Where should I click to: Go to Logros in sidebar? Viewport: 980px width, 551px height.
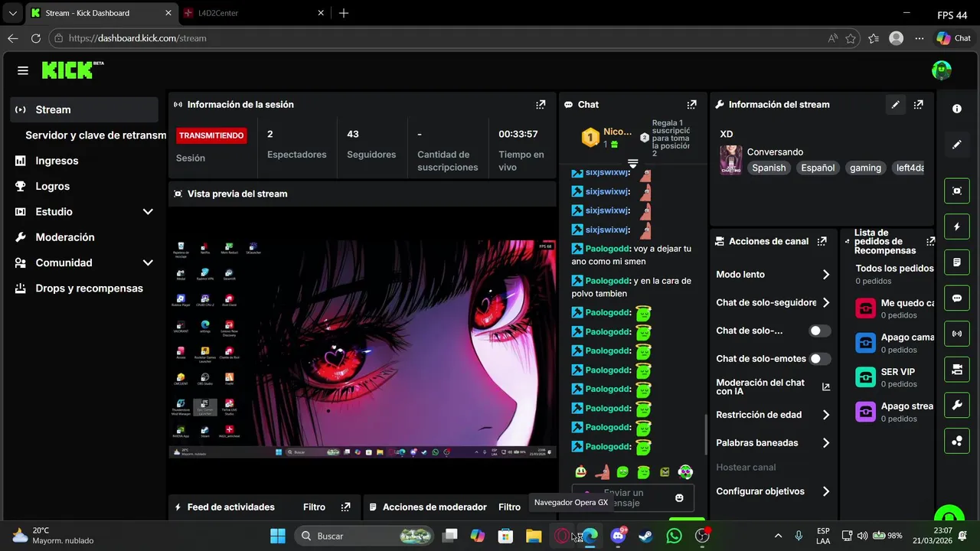(x=84, y=187)
